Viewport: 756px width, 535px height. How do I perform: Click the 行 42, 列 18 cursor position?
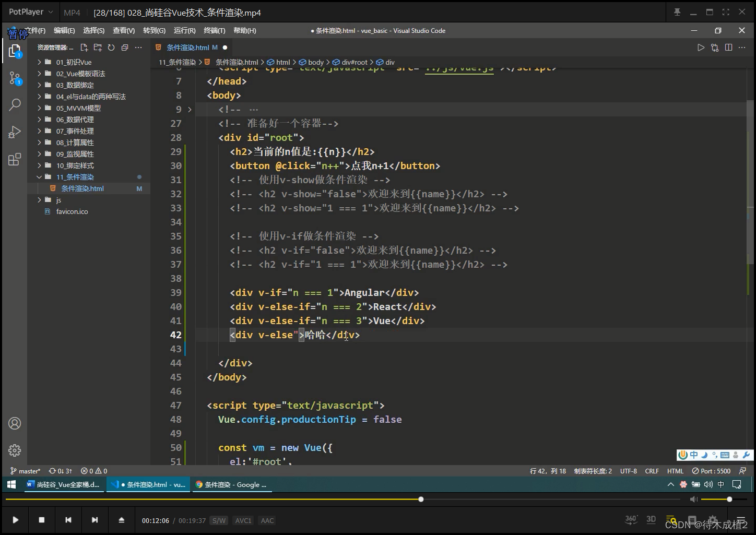click(548, 471)
